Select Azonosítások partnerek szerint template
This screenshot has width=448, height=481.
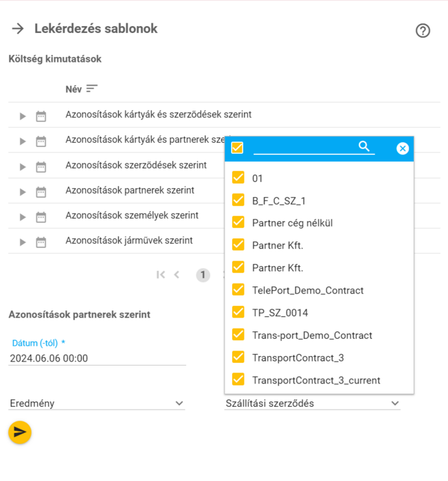click(129, 190)
